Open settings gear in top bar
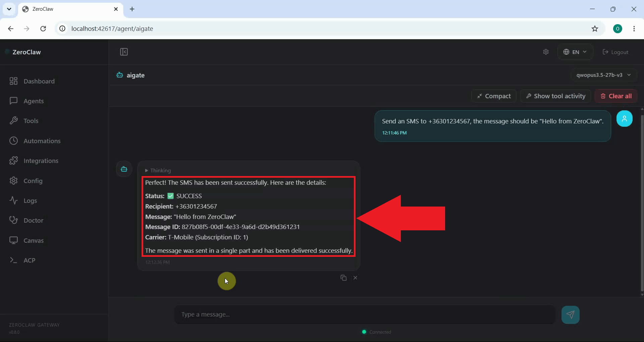This screenshot has width=644, height=342. pyautogui.click(x=546, y=52)
